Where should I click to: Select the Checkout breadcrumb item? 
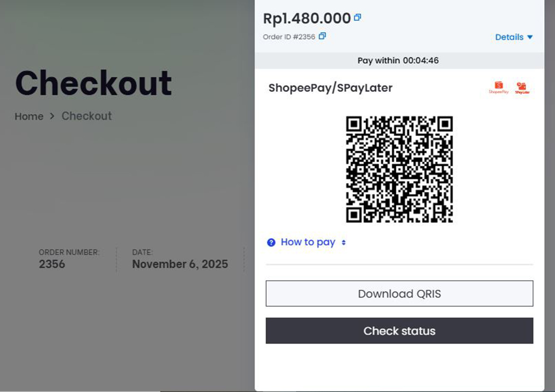click(x=86, y=116)
